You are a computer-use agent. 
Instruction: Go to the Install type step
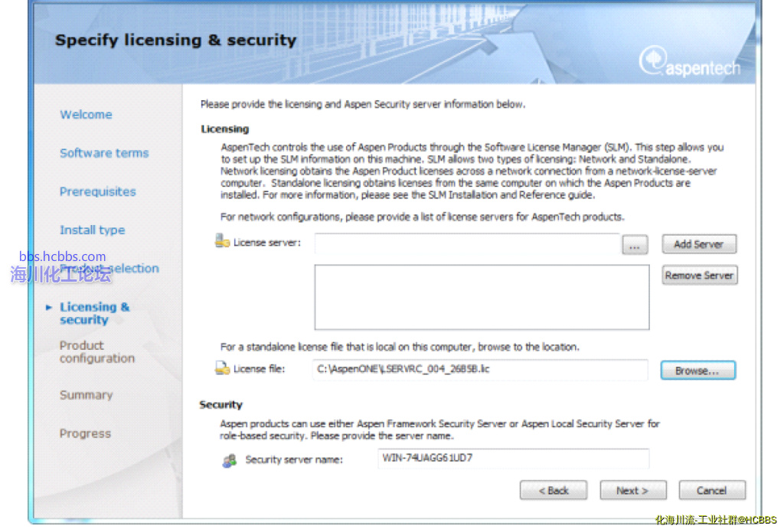click(x=92, y=230)
